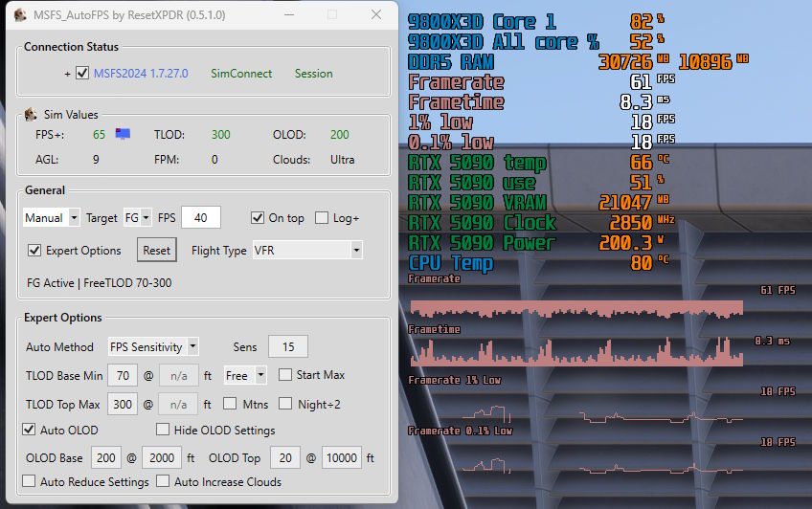Click the SimConnect status text
812x509 pixels.
241,74
